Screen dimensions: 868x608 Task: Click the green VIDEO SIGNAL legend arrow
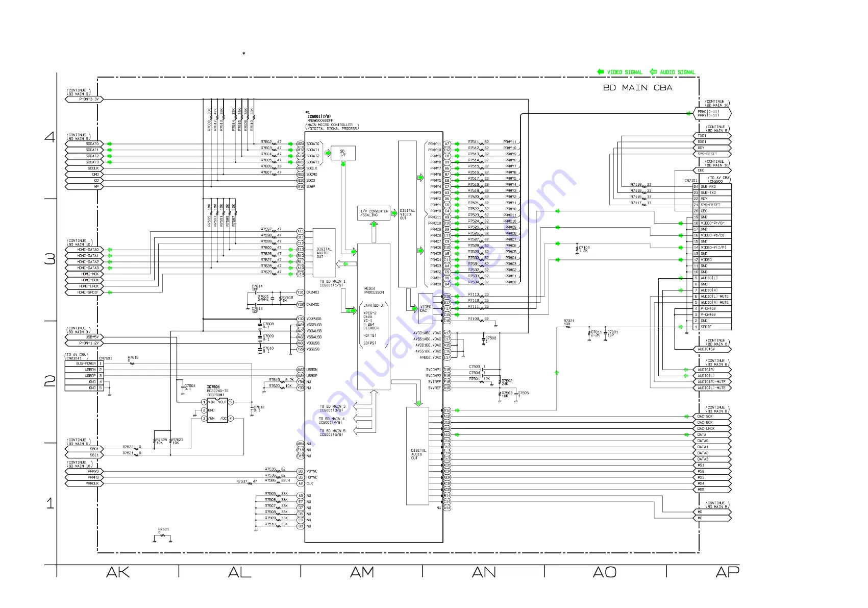tap(601, 72)
